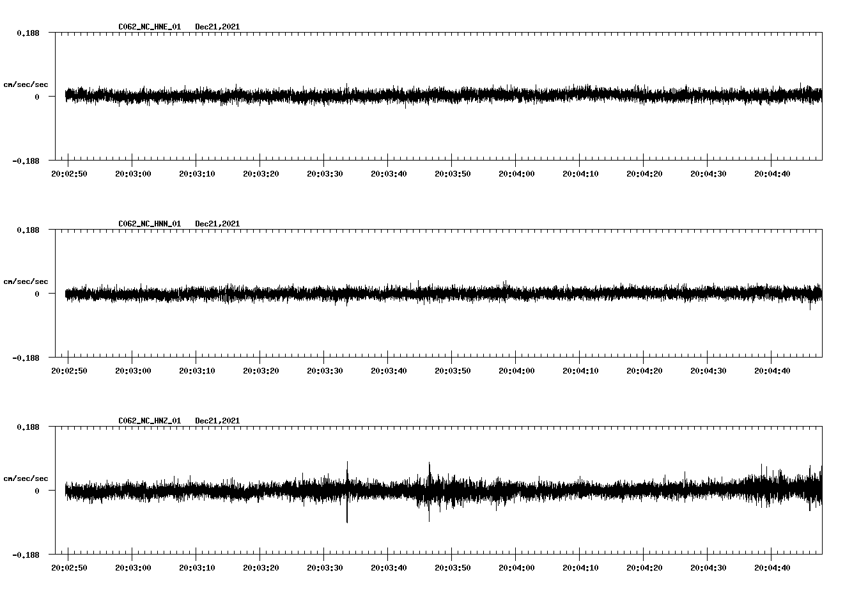
Task: Click the Dec21,2021 date on HNE plot
Action: pos(217,27)
